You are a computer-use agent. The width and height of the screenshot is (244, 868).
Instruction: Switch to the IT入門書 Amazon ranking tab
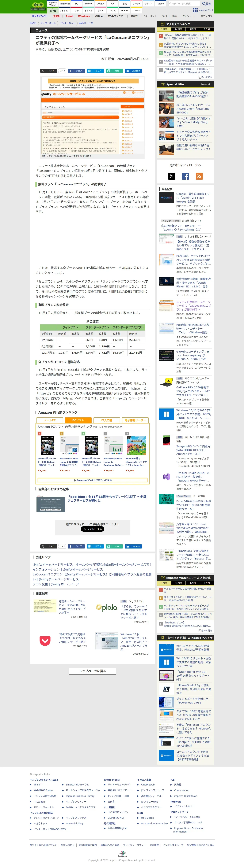click(x=107, y=420)
